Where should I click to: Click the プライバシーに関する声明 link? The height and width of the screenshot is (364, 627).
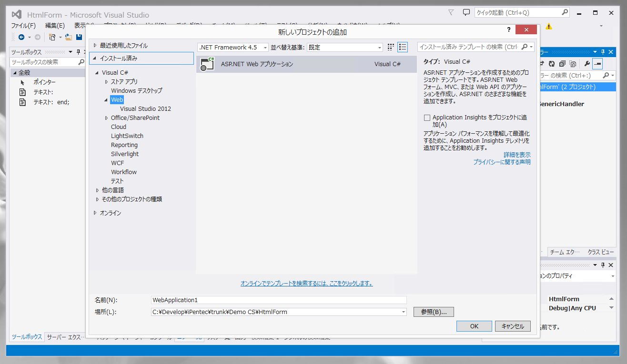click(x=502, y=162)
